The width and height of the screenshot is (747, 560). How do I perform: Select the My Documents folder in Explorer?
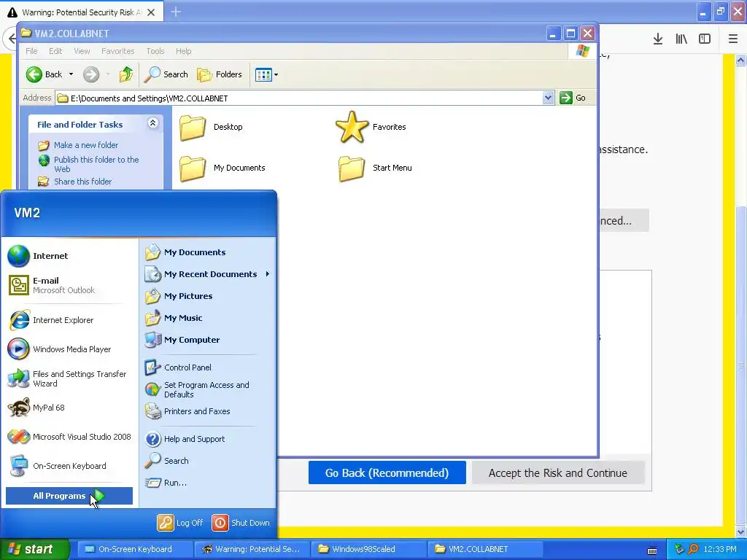pyautogui.click(x=222, y=168)
